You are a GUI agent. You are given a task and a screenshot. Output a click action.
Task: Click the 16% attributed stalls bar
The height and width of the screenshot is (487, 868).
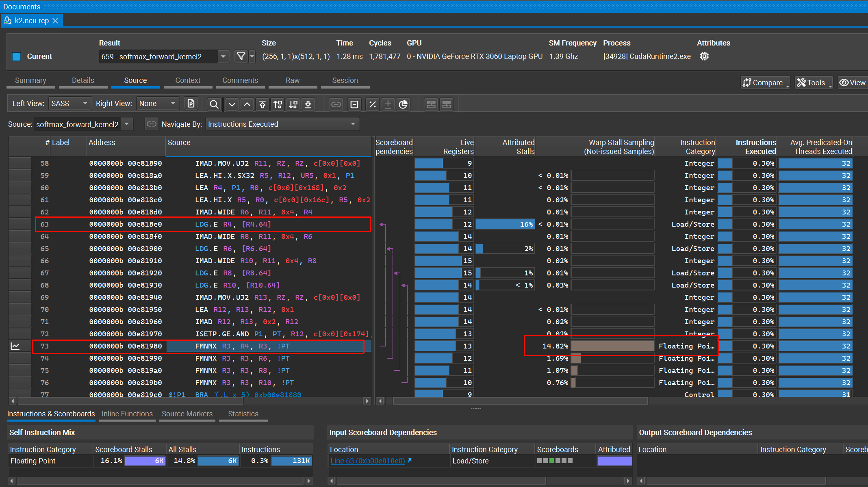pyautogui.click(x=505, y=224)
